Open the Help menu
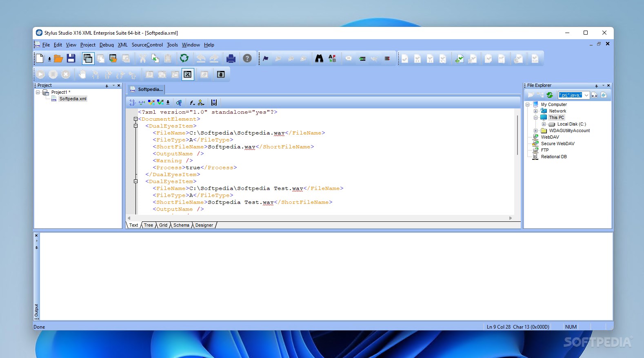644x358 pixels. click(209, 45)
